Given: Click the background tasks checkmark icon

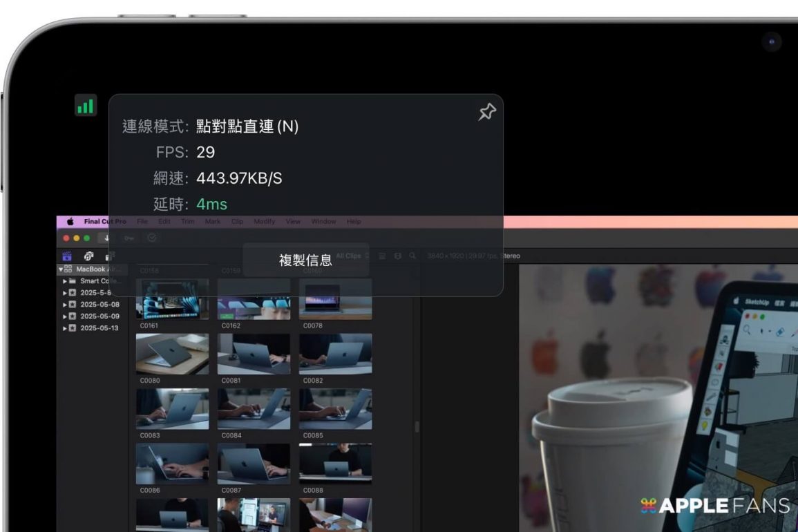Looking at the screenshot, I should (151, 238).
